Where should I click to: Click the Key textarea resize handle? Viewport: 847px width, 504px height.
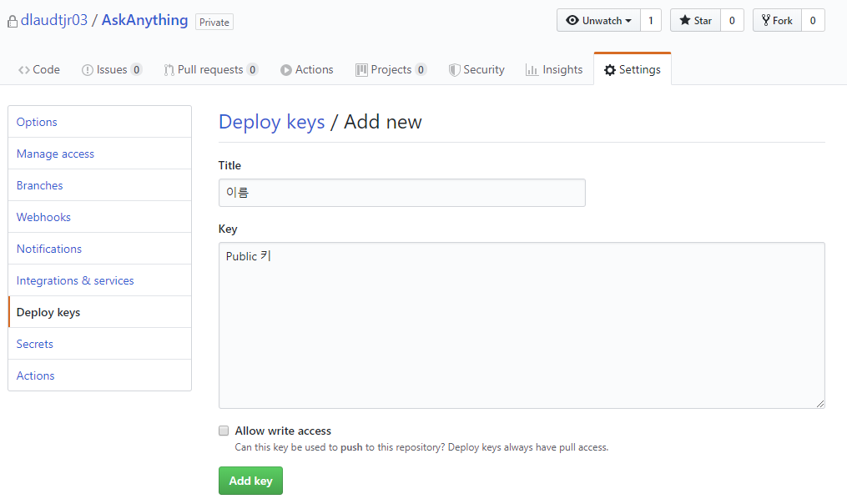[x=820, y=404]
